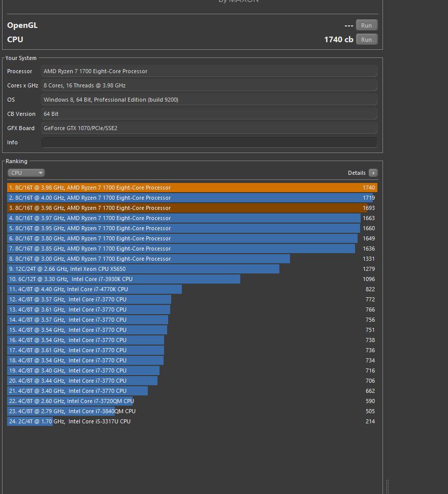
Task: Select ranking row 3 with score 1693
Action: click(x=192, y=208)
